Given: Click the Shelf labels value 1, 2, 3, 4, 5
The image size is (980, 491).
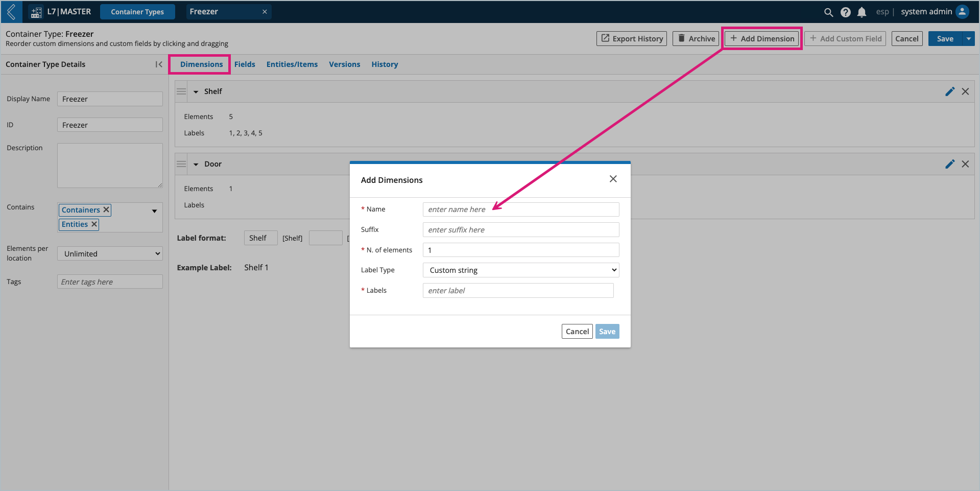Looking at the screenshot, I should [246, 133].
